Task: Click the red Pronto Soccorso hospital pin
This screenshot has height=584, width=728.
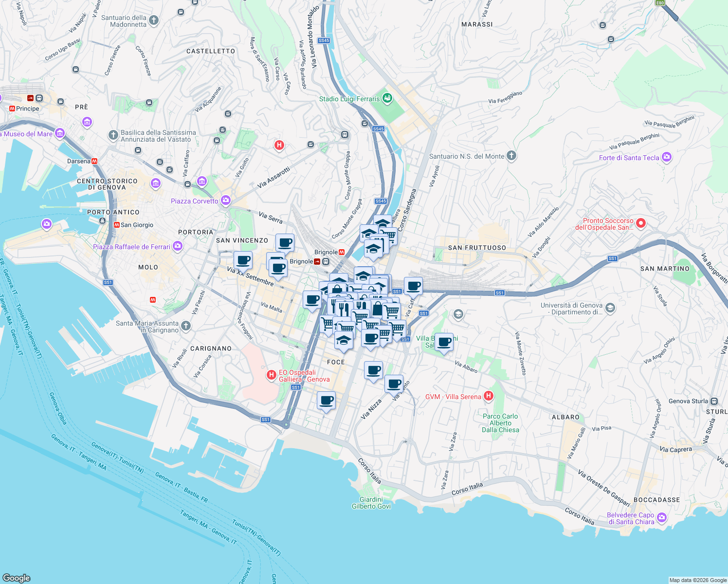Action: coord(641,223)
